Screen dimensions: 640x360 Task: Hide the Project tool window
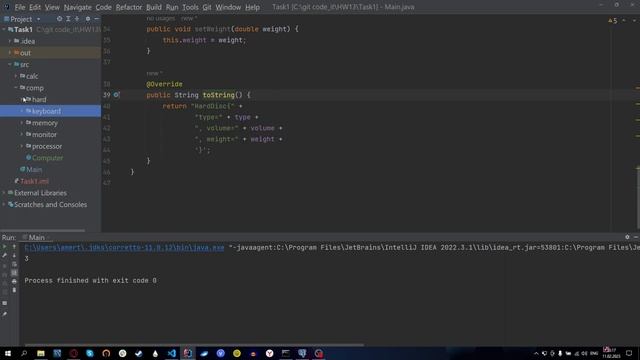[x=97, y=19]
